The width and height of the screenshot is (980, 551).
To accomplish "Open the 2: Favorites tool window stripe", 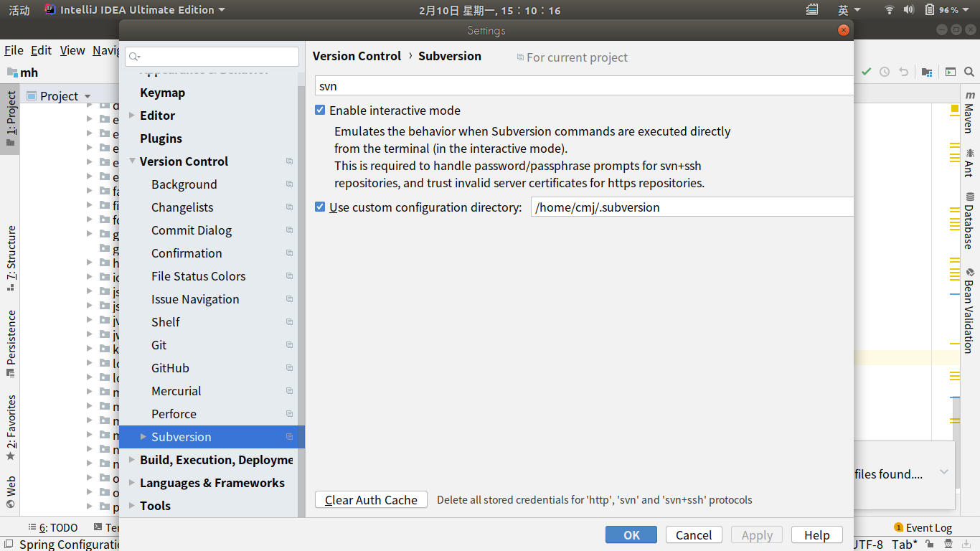I will [10, 428].
